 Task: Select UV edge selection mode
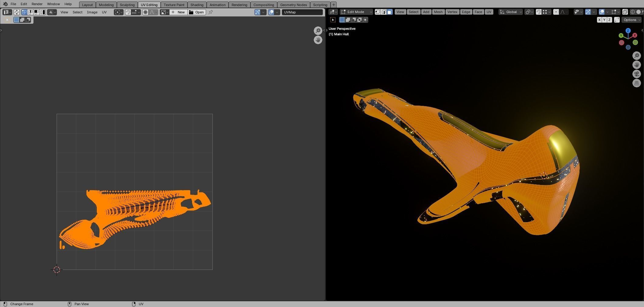point(30,12)
